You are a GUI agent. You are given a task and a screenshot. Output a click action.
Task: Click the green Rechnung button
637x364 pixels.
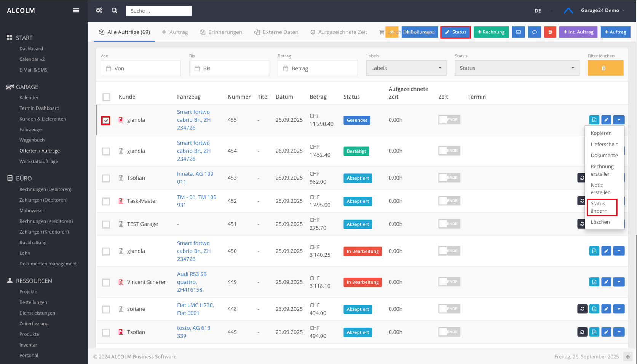[491, 32]
